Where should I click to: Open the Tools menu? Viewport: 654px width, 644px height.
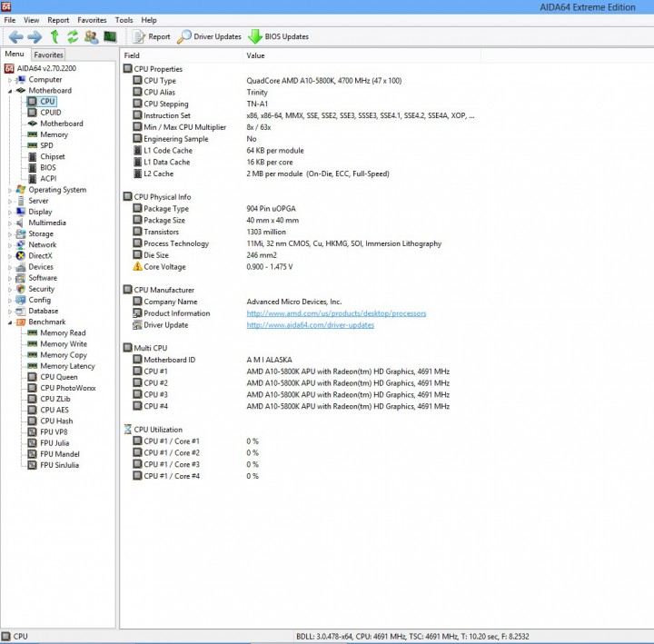point(124,20)
